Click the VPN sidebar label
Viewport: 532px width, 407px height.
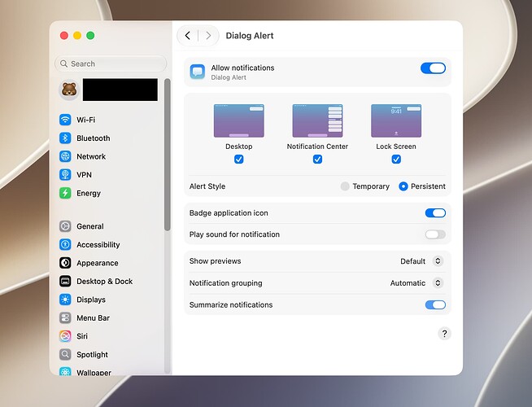84,175
